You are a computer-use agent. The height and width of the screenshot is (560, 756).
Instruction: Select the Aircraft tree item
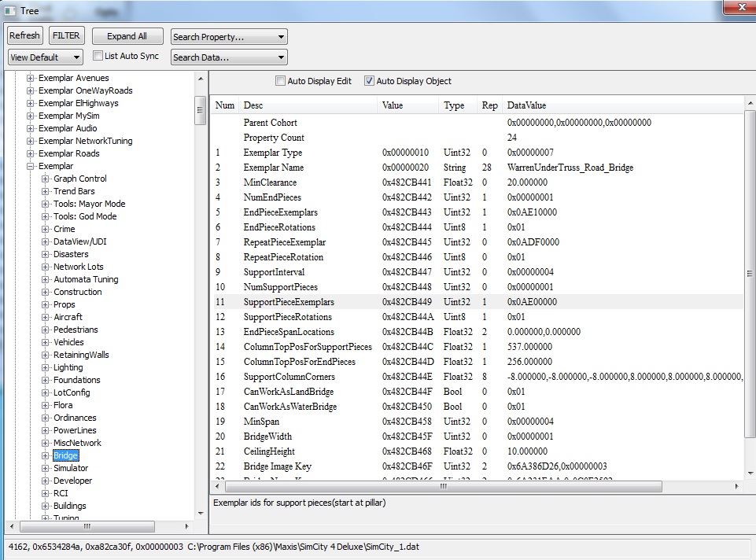click(x=68, y=317)
